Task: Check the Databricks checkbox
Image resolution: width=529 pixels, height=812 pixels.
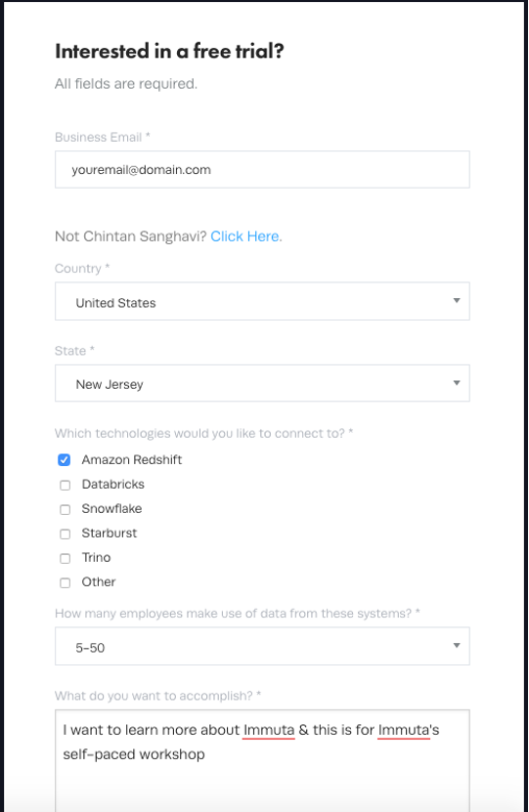Action: pyautogui.click(x=65, y=486)
